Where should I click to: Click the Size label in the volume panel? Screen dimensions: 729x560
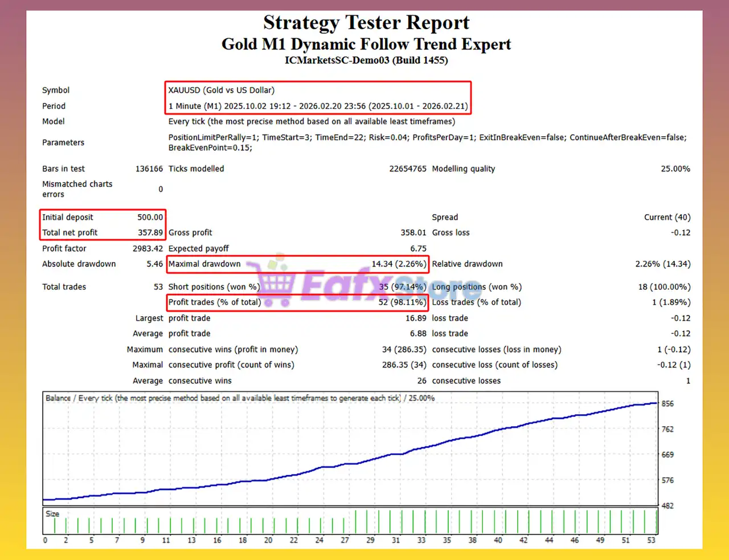(52, 514)
